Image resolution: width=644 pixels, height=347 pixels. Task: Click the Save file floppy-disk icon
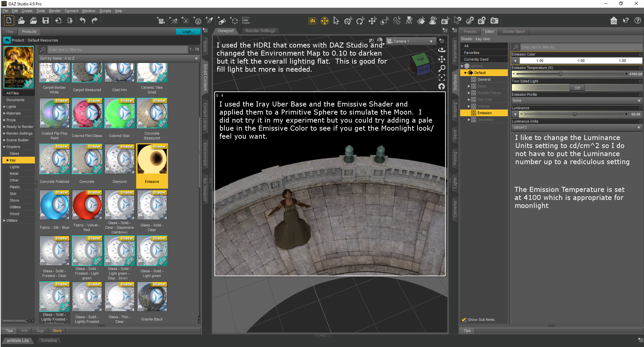coord(46,21)
